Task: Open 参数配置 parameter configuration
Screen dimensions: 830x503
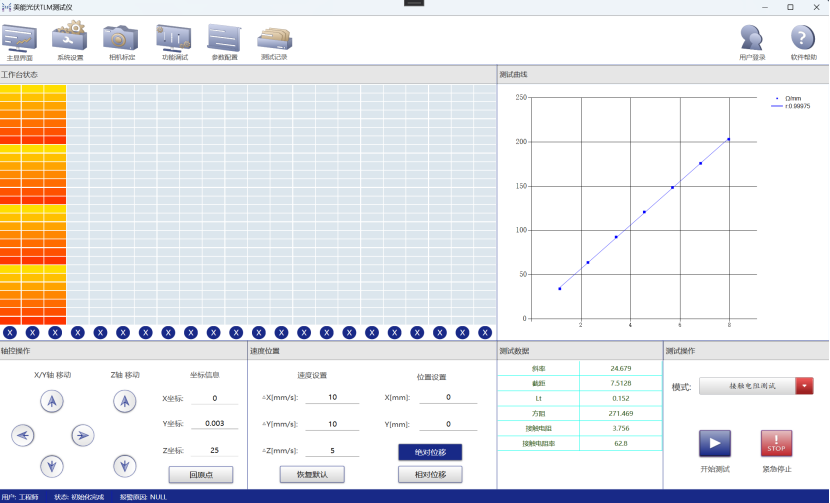Action: click(x=224, y=40)
